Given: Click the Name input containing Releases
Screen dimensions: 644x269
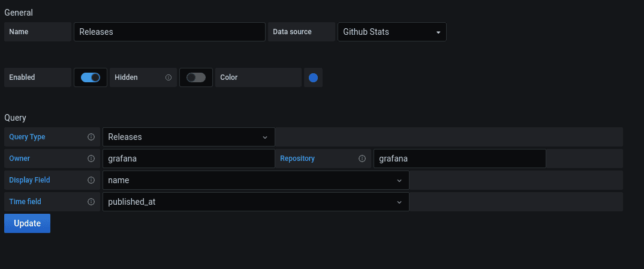Looking at the screenshot, I should click(170, 32).
